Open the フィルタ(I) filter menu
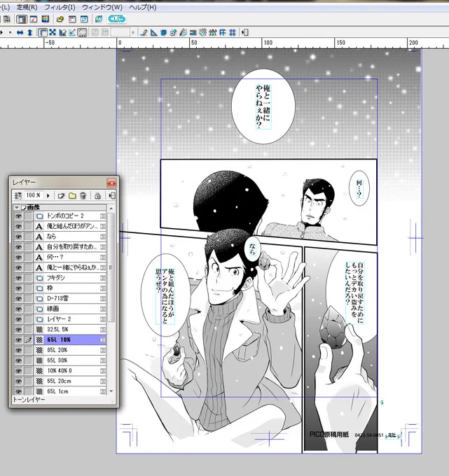This screenshot has height=476, width=449. [x=60, y=7]
